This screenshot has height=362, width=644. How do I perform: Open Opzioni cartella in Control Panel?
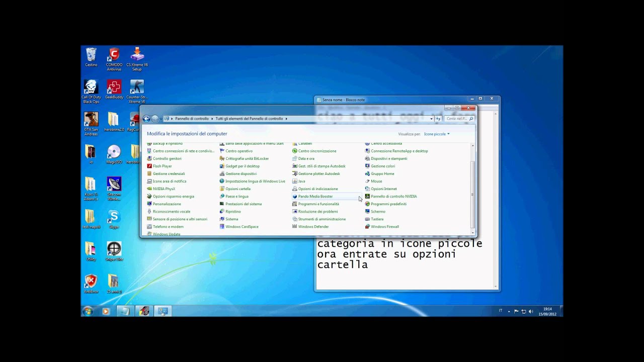click(234, 189)
